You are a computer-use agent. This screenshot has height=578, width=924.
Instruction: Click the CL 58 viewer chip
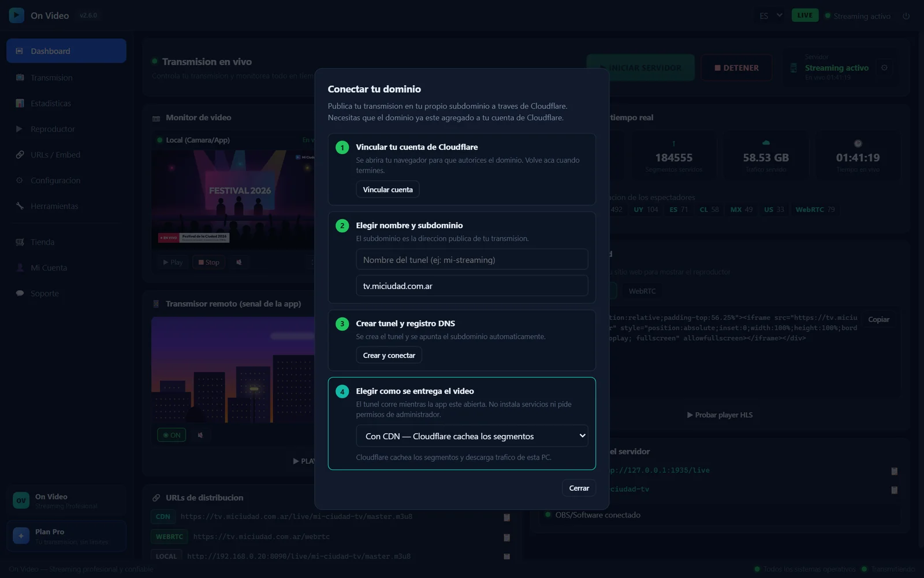click(x=709, y=210)
